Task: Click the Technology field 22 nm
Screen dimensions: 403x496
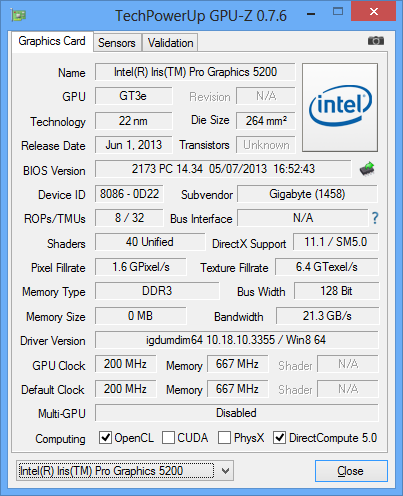Action: click(134, 121)
